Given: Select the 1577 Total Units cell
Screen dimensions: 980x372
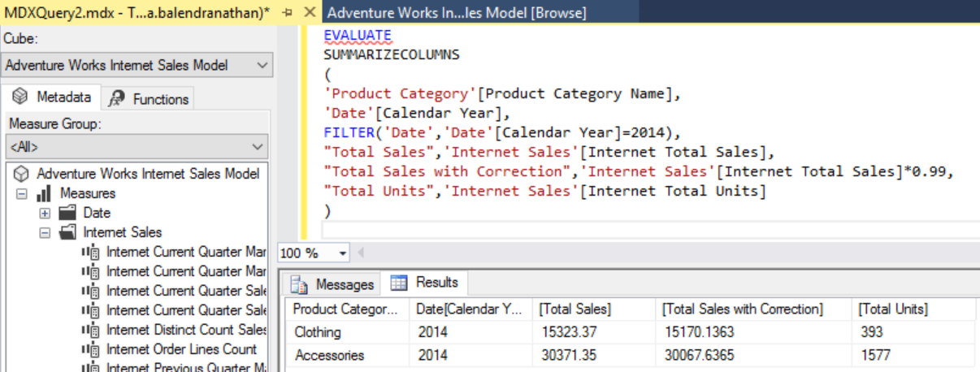Looking at the screenshot, I should coord(914,355).
